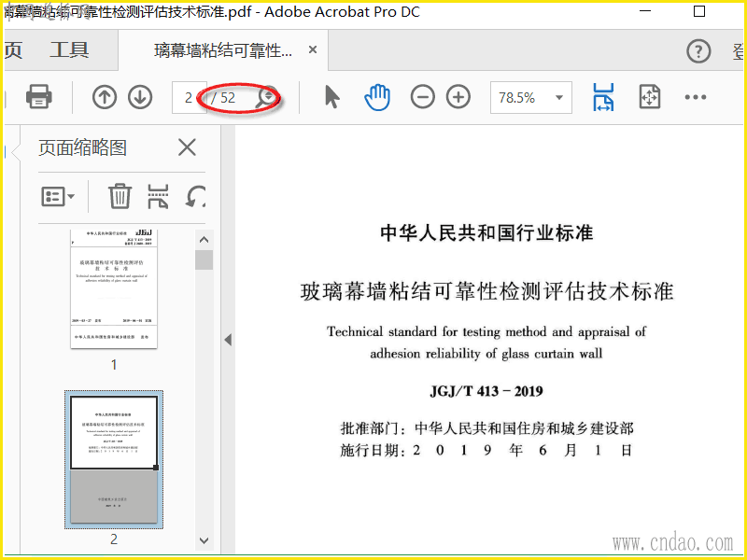
Task: Rotate pages counterclockwise icon
Action: coord(196,196)
